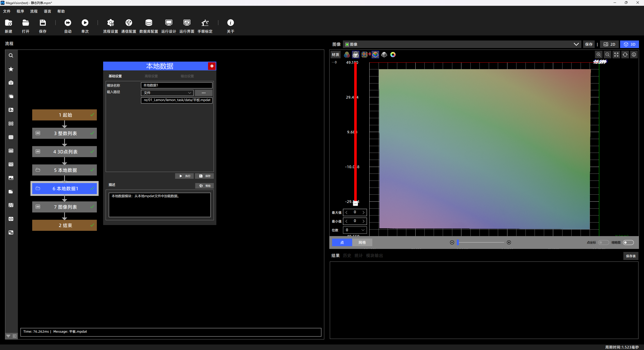Switch to the 高级设置 tab

click(x=151, y=76)
